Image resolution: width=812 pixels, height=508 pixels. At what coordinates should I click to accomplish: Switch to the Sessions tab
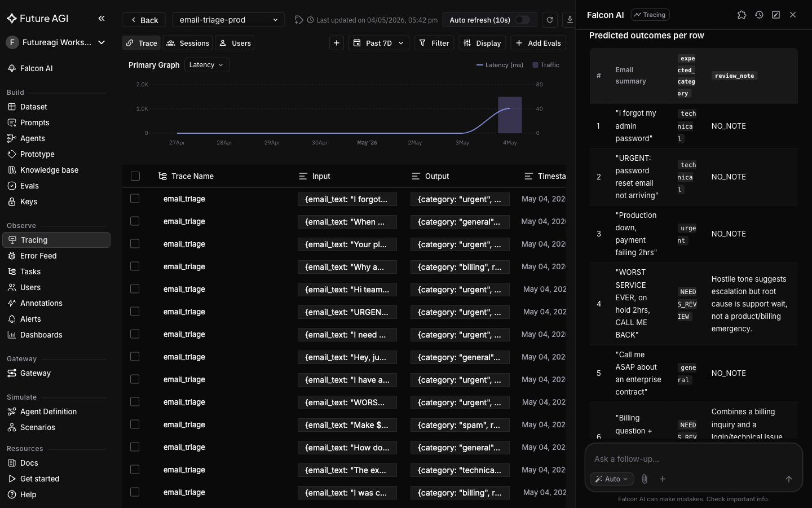[x=188, y=43]
